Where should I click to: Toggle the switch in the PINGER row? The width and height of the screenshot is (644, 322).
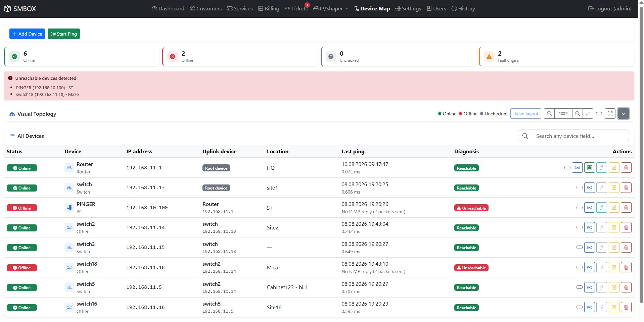pyautogui.click(x=580, y=208)
